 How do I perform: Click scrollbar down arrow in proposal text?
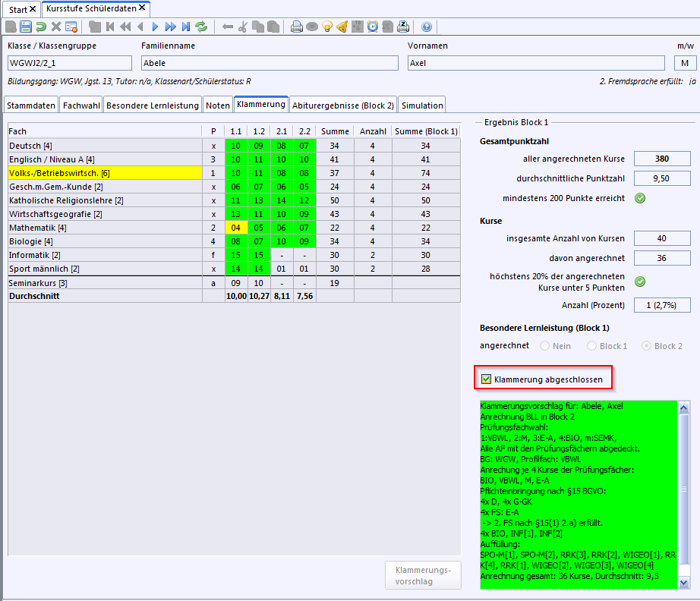[683, 583]
